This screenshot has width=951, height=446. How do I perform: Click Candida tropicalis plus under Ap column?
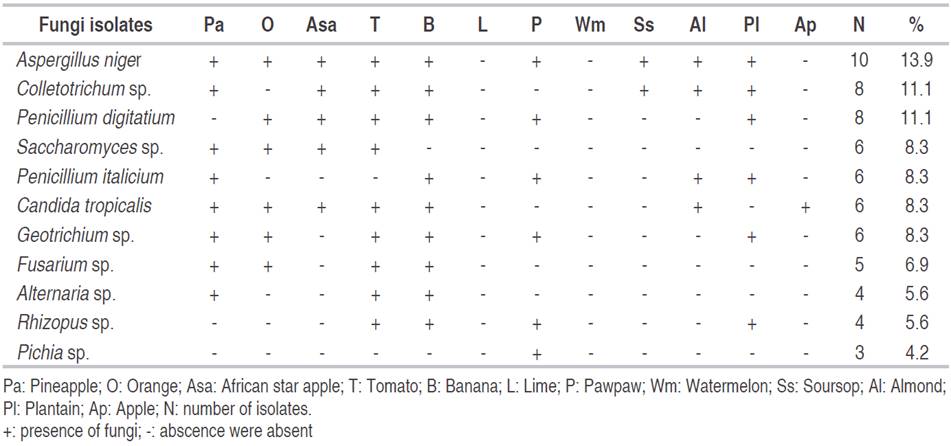(805, 207)
